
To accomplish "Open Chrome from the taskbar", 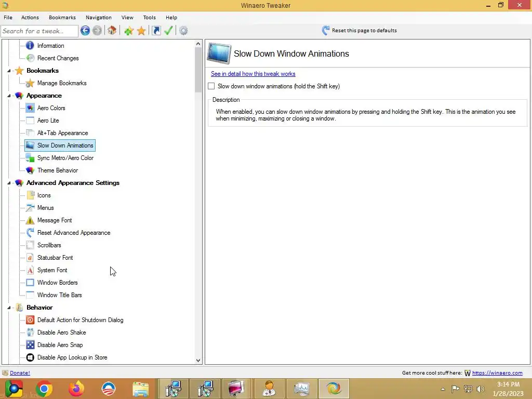I will tap(44, 389).
